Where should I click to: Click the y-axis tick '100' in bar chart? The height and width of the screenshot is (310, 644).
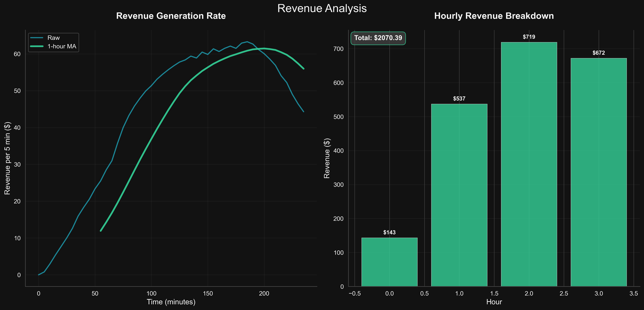[339, 253]
